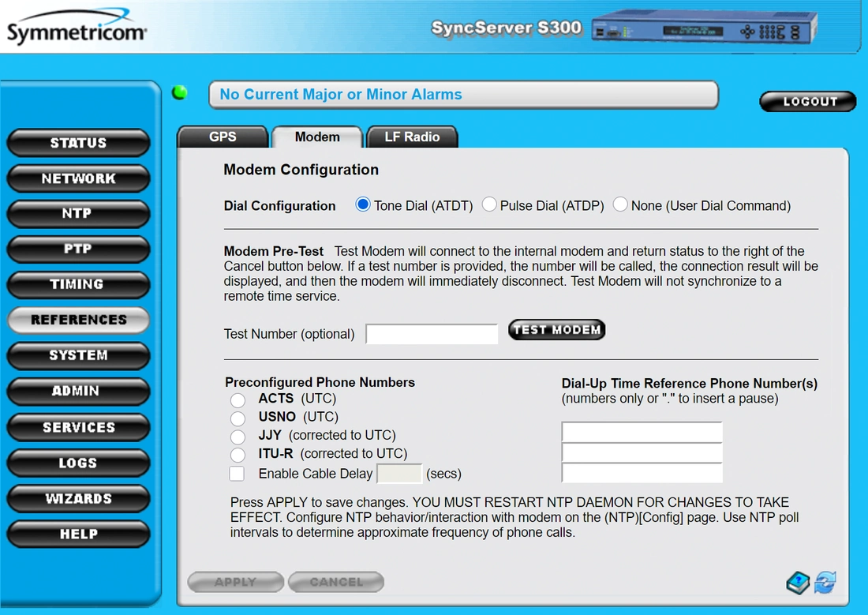This screenshot has width=868, height=615.
Task: Click the Dial Configuration label
Action: (x=279, y=205)
